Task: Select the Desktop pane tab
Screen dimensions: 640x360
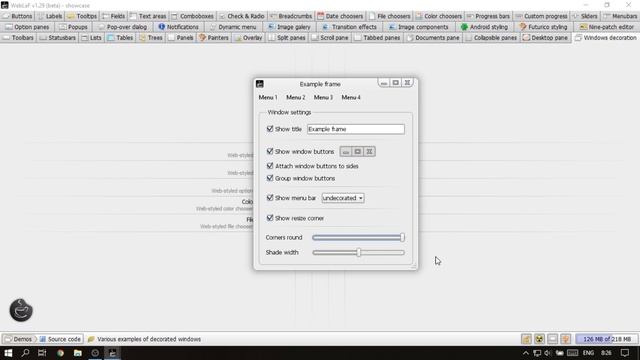Action: pos(545,38)
